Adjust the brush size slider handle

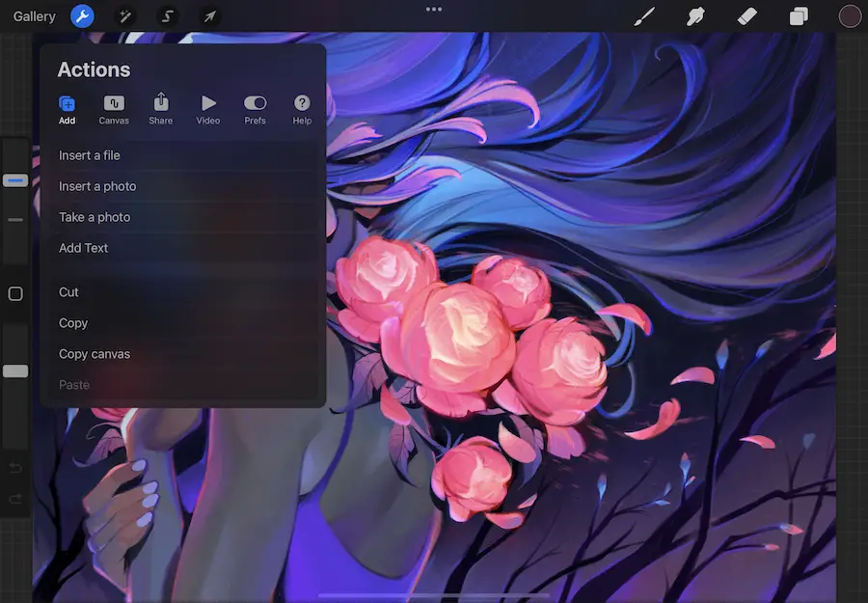point(15,180)
